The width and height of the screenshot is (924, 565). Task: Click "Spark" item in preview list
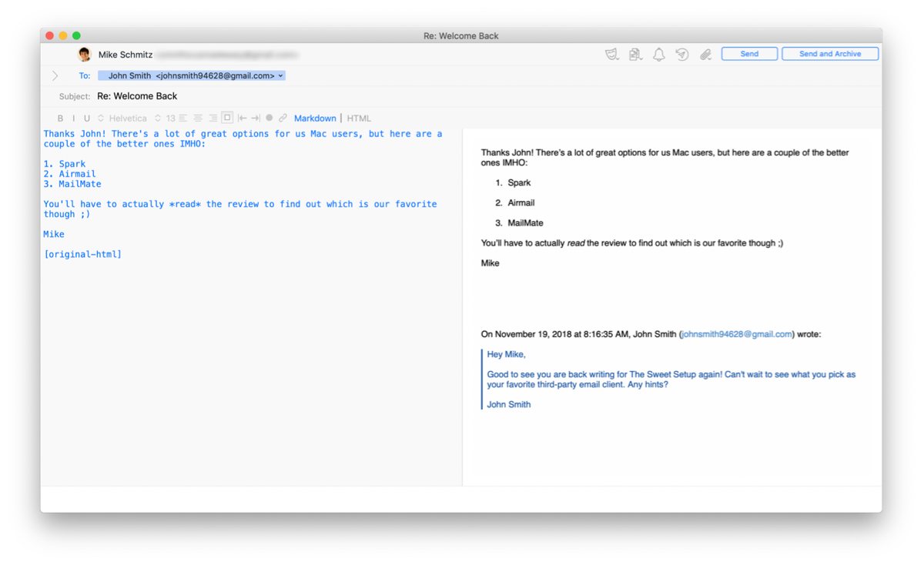[x=519, y=183]
